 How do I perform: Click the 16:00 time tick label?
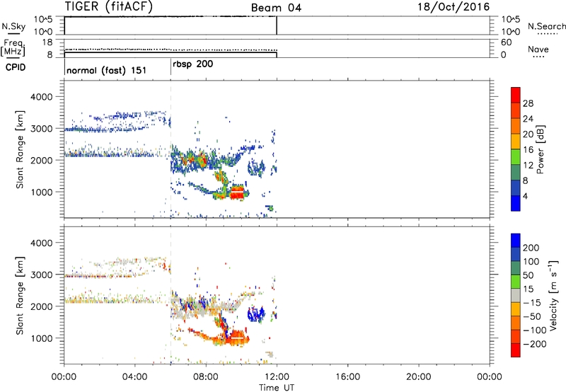pos(347,377)
